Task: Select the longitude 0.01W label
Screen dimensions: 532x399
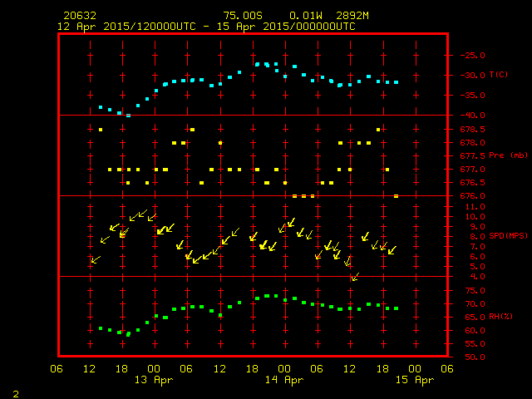Action: click(306, 16)
